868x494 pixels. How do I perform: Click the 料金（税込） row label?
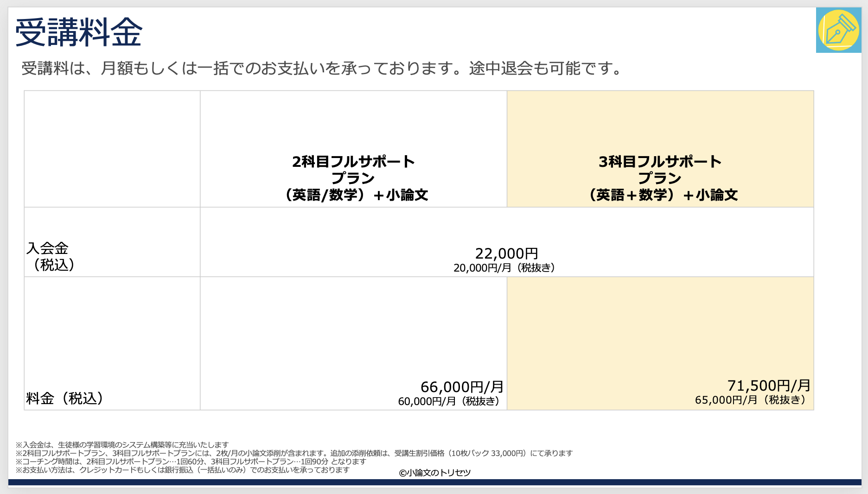coord(65,398)
